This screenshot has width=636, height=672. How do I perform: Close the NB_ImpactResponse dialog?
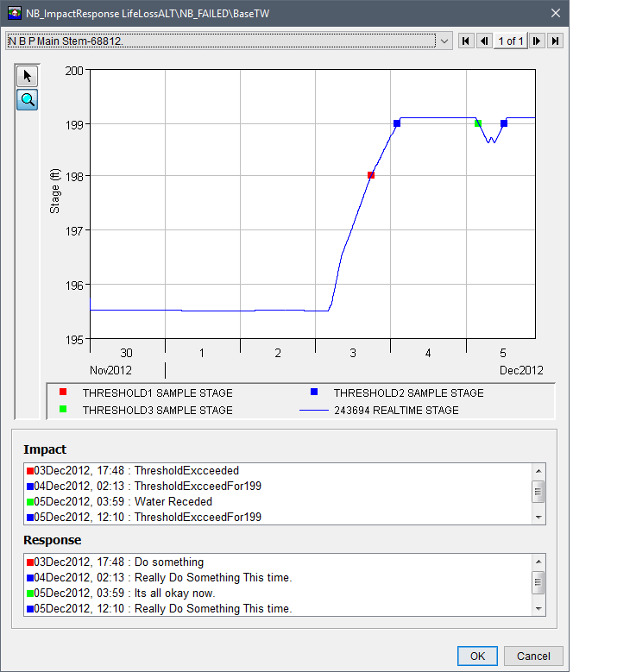pos(556,13)
